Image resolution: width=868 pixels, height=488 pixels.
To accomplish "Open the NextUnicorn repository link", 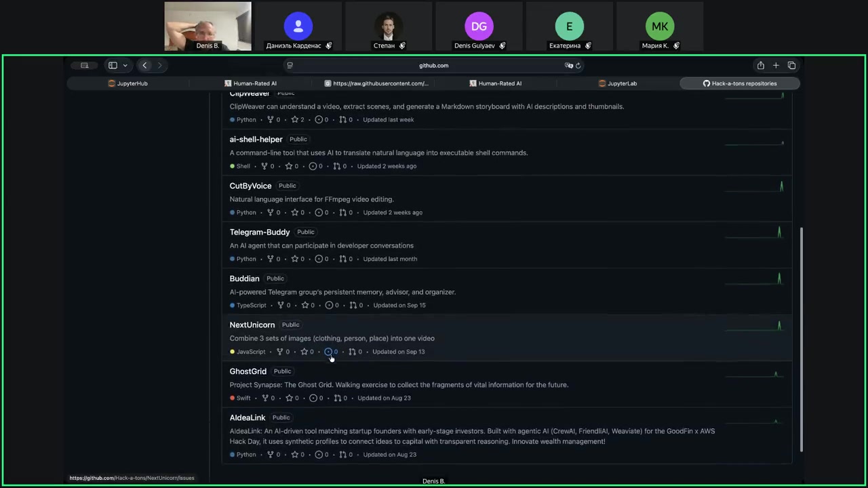I will [x=252, y=325].
